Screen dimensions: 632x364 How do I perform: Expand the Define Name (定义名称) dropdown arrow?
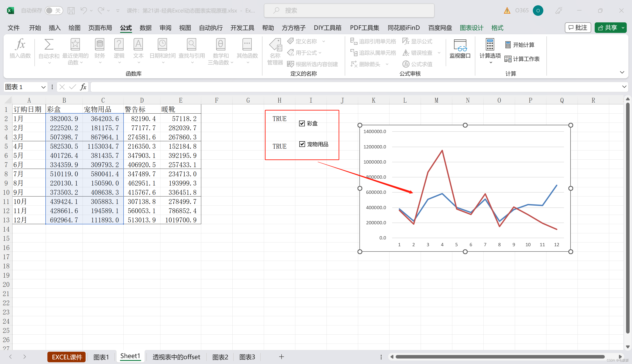click(323, 41)
